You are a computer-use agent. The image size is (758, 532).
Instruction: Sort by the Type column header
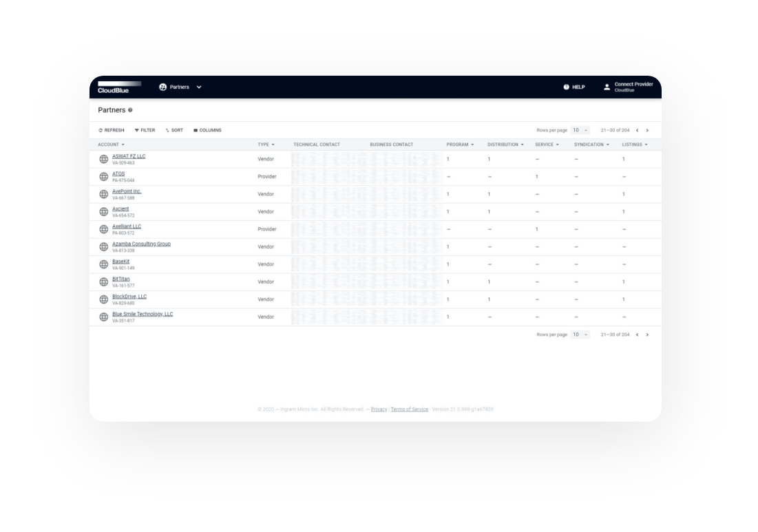tap(266, 145)
